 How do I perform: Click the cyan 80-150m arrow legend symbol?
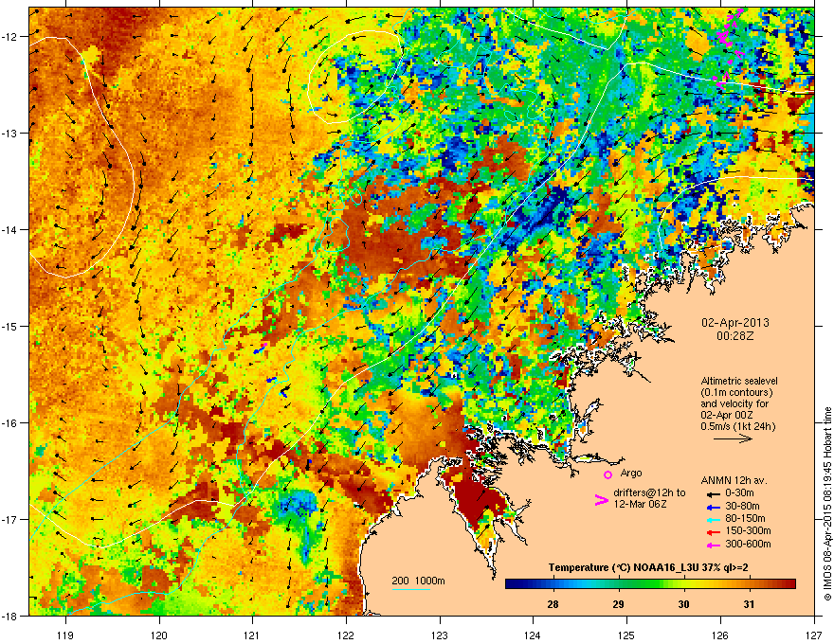point(712,519)
